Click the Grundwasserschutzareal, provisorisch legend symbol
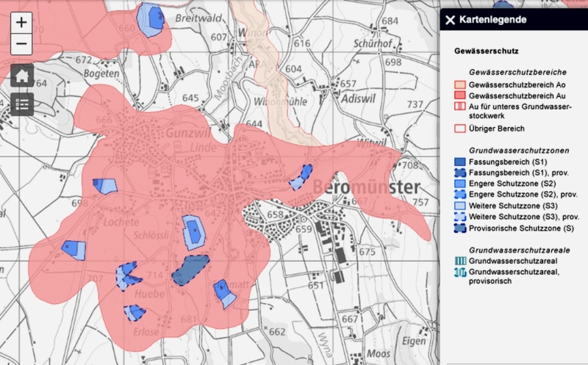Image resolution: width=588 pixels, height=365 pixels. (460, 272)
